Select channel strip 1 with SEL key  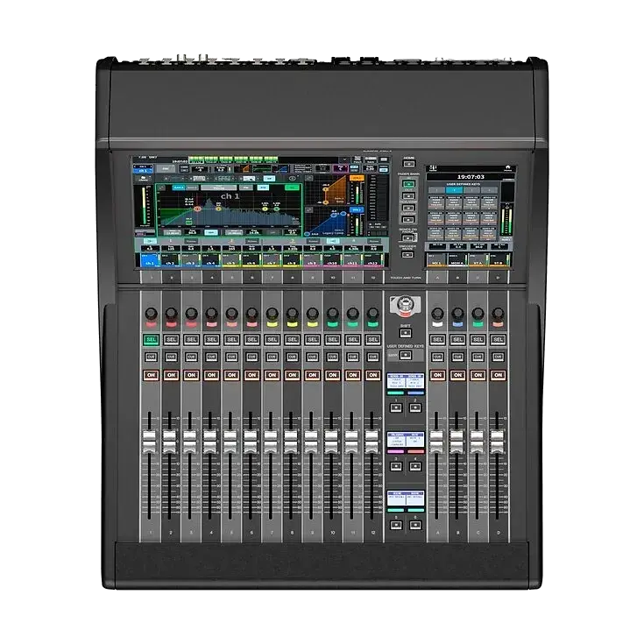(151, 340)
